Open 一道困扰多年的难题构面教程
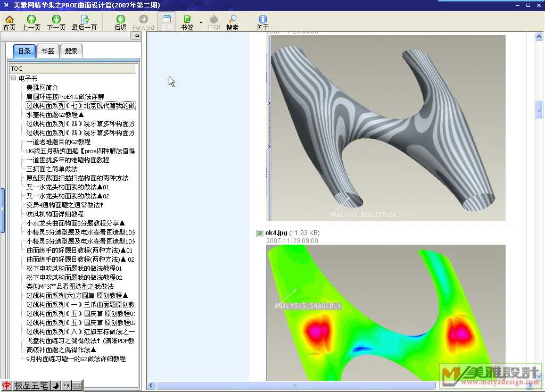This screenshot has height=392, width=545. pyautogui.click(x=68, y=160)
